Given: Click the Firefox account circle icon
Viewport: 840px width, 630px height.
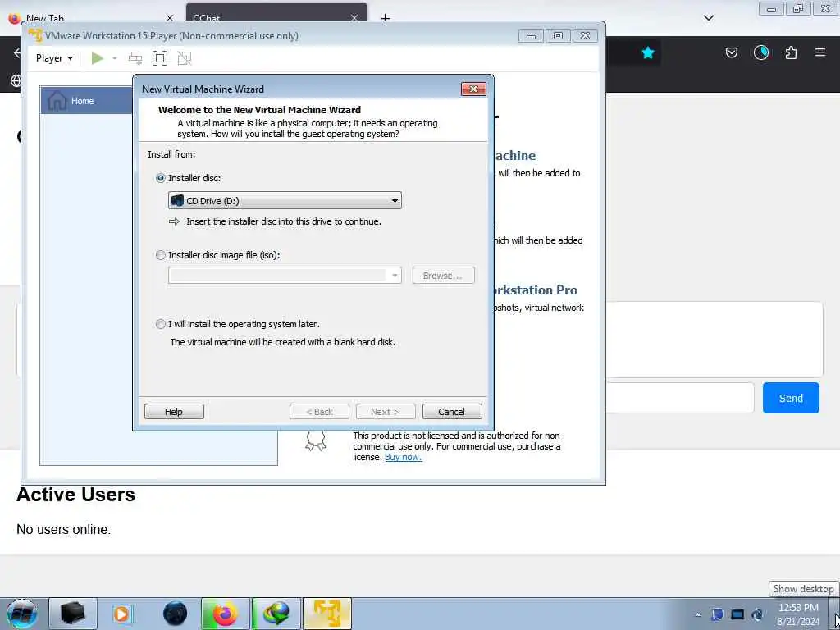Looking at the screenshot, I should click(x=760, y=52).
